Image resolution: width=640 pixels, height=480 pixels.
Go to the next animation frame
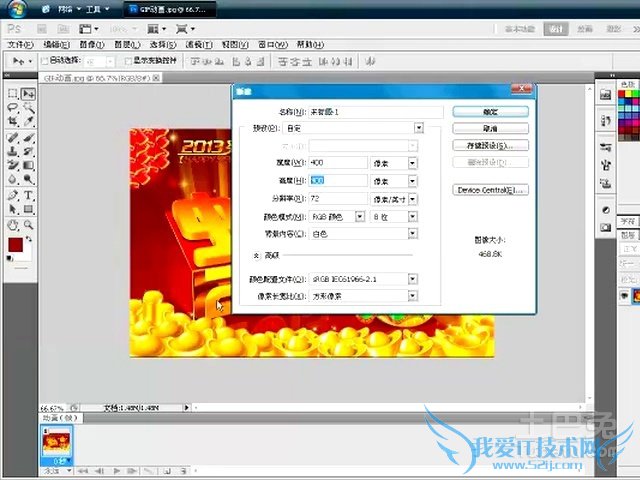(131, 471)
